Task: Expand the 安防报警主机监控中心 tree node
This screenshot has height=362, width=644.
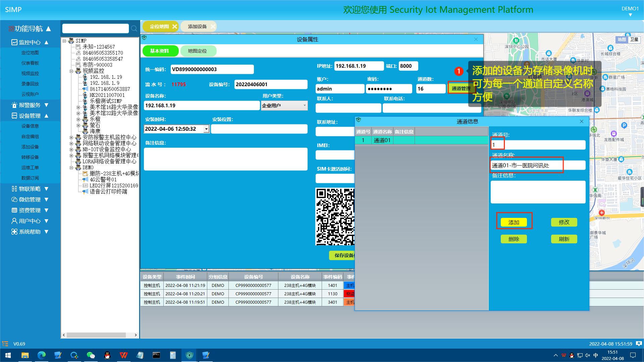Action: click(x=71, y=137)
